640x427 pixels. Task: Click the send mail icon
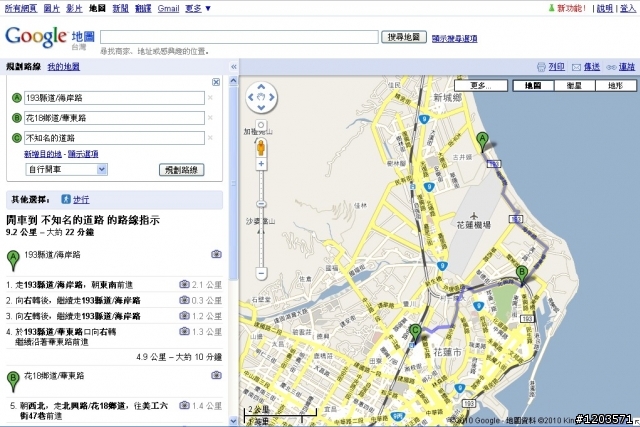[x=576, y=67]
